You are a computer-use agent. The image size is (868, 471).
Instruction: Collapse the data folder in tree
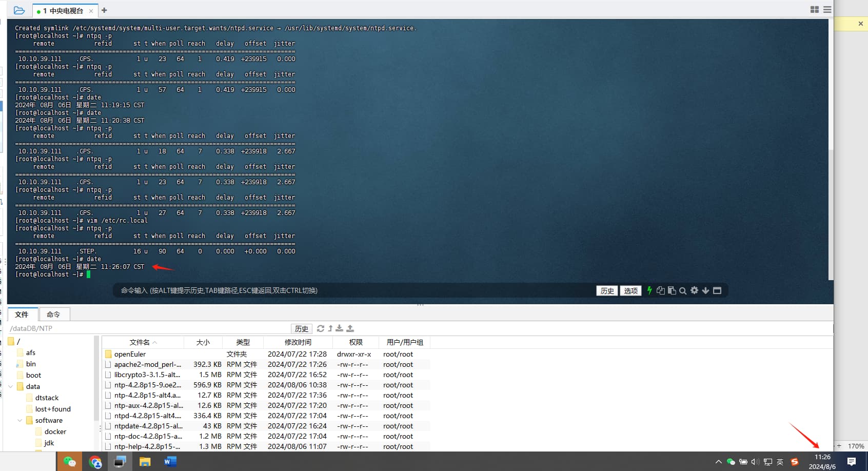pyautogui.click(x=11, y=386)
